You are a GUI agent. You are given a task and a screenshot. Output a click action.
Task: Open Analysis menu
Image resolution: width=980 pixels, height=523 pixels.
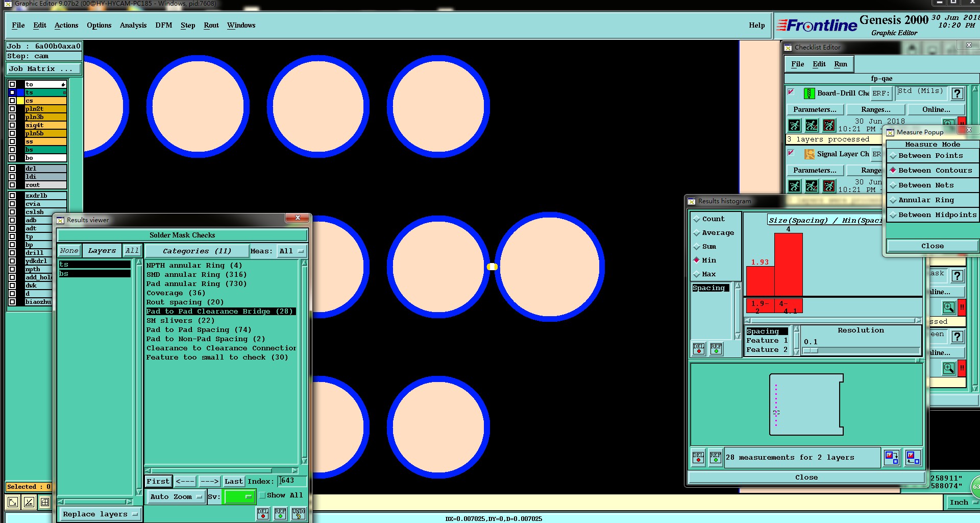tap(133, 26)
